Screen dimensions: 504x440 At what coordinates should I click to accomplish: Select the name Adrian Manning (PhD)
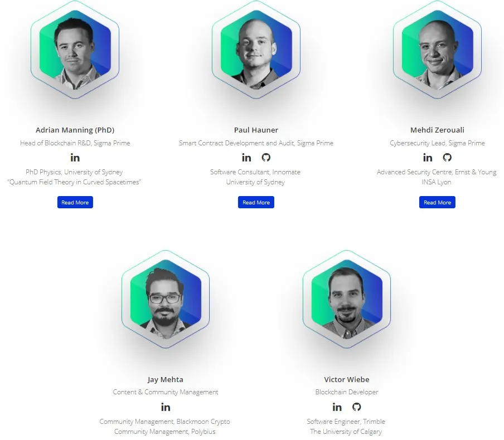[75, 130]
